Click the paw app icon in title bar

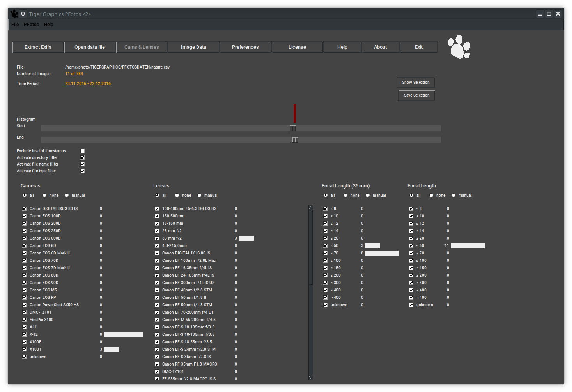[14, 14]
